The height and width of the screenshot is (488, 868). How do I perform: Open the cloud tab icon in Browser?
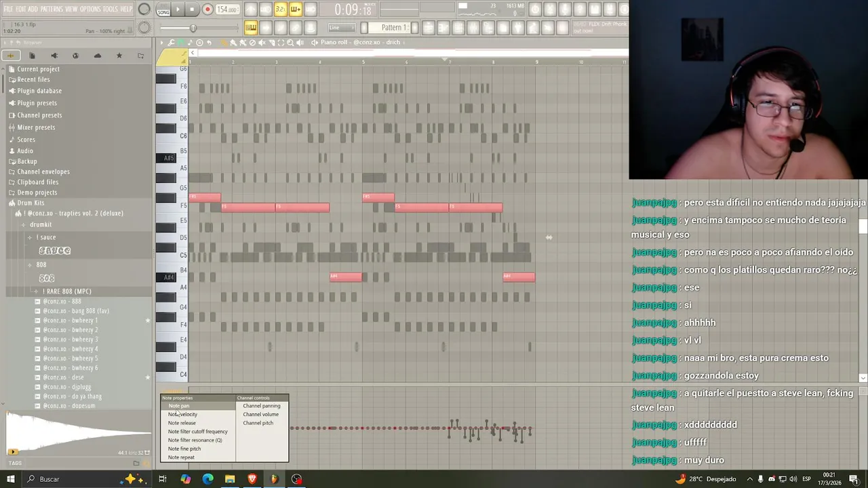point(98,56)
